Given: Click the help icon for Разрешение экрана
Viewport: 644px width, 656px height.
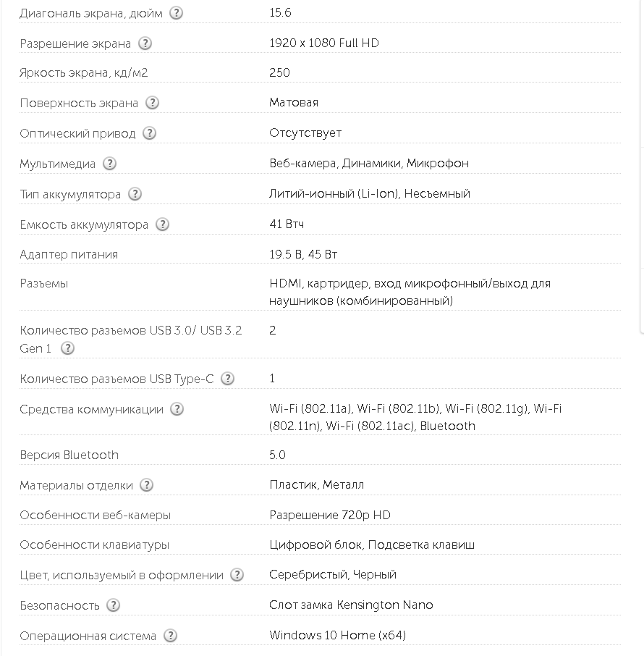Looking at the screenshot, I should [x=145, y=43].
